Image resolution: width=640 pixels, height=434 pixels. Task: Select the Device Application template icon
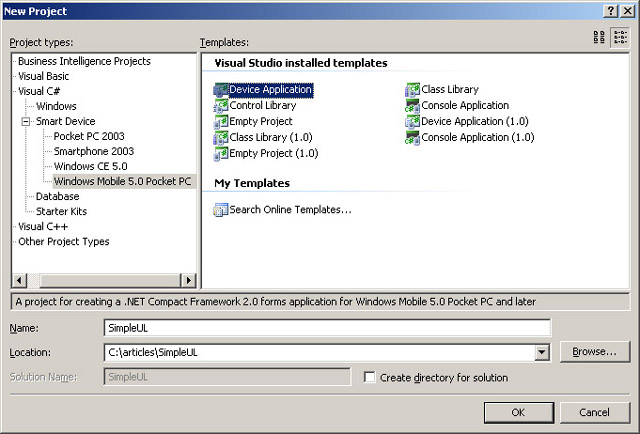click(x=221, y=90)
